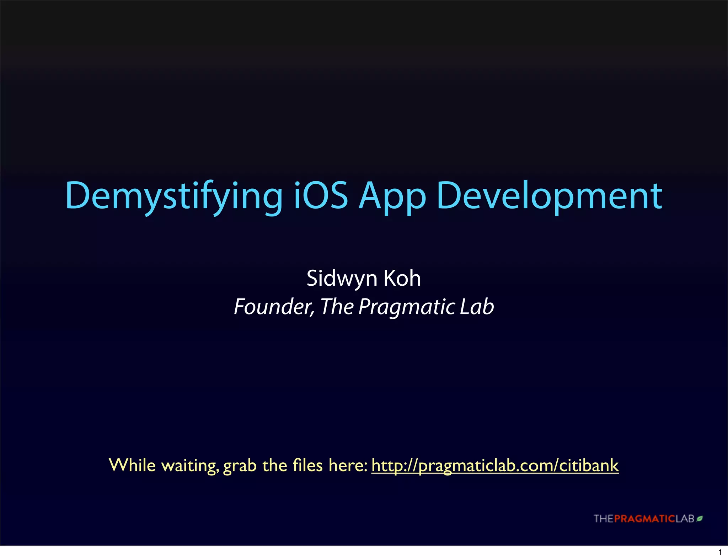Image resolution: width=728 pixels, height=560 pixels.
Task: Click 'The Pragmatic Lab' in italic subtitle
Action: point(407,306)
